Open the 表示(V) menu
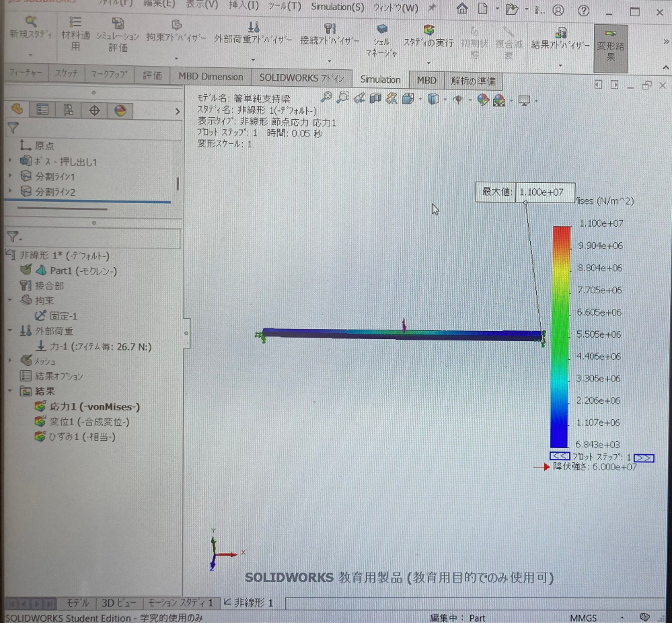This screenshot has width=672, height=623. coord(202,4)
